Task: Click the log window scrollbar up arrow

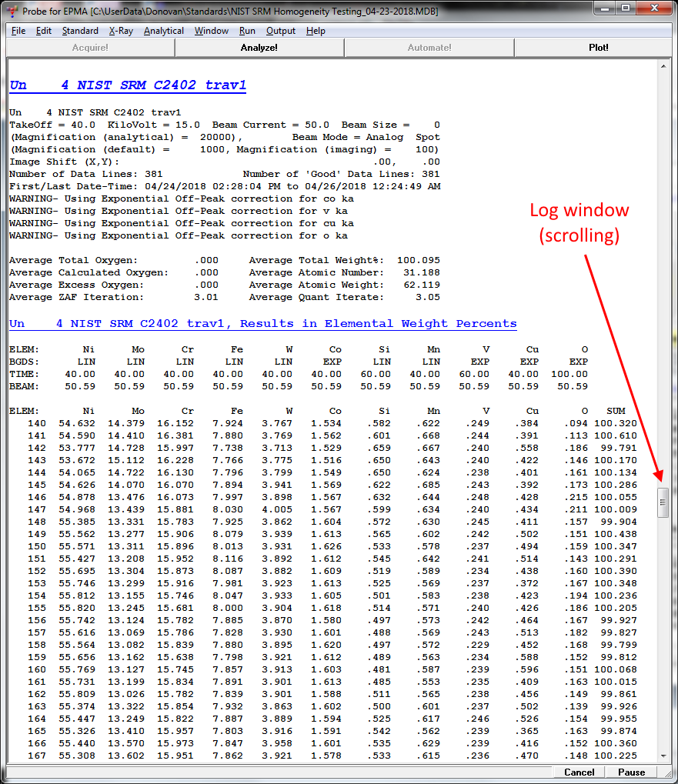Action: (x=663, y=67)
